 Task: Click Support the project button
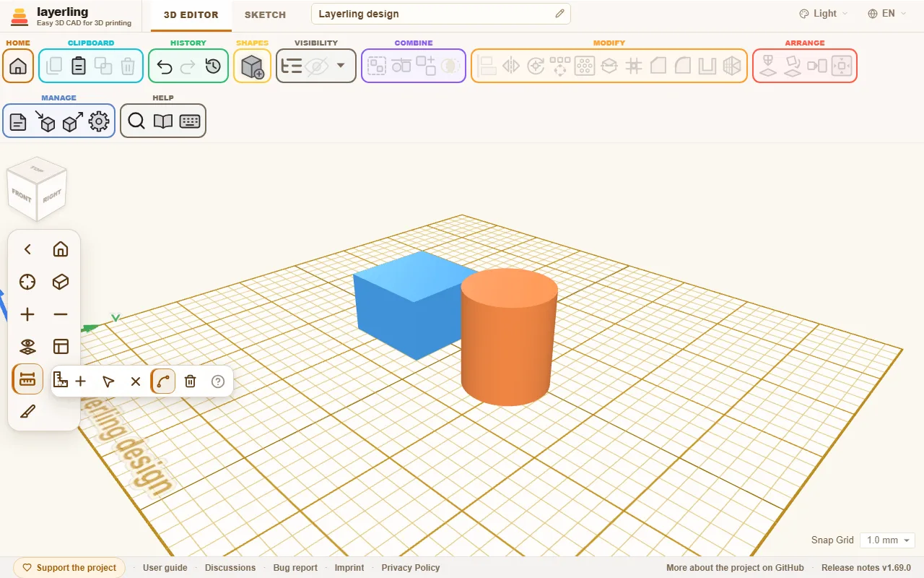(69, 568)
